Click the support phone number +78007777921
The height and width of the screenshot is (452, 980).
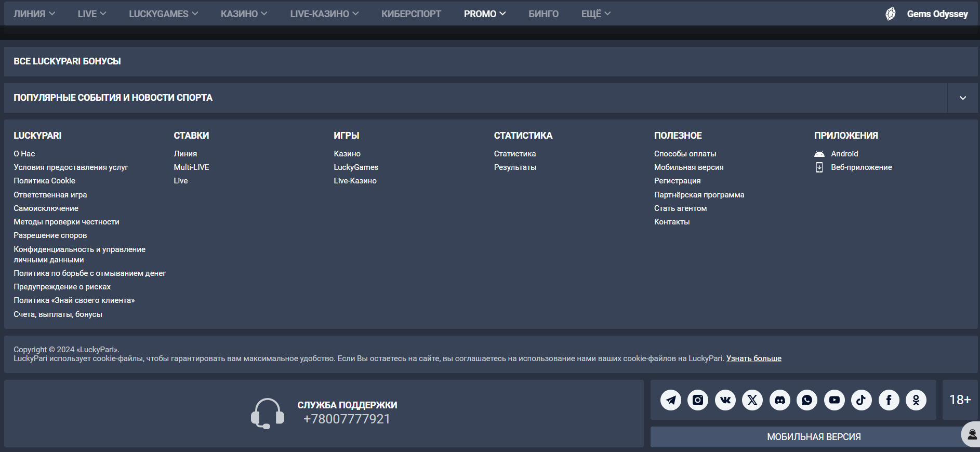click(347, 419)
